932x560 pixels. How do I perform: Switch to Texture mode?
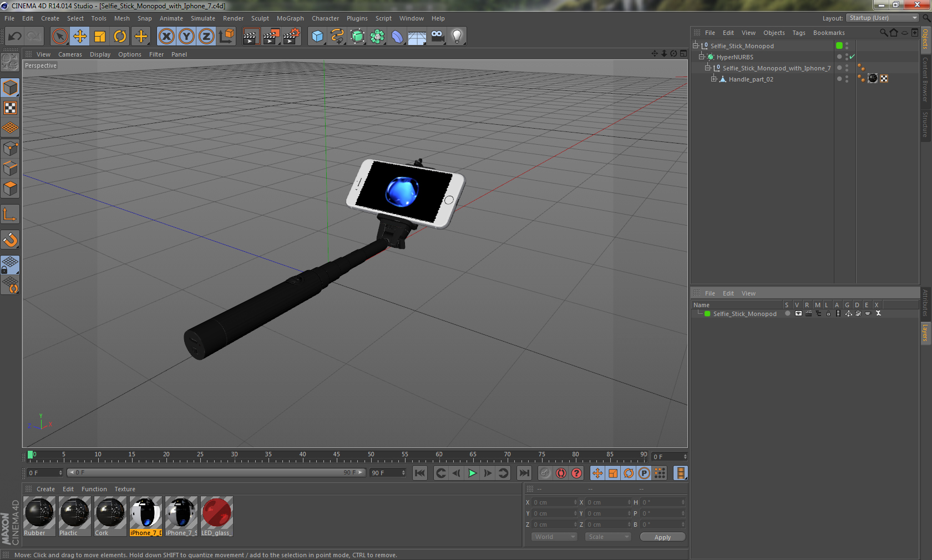click(x=10, y=108)
